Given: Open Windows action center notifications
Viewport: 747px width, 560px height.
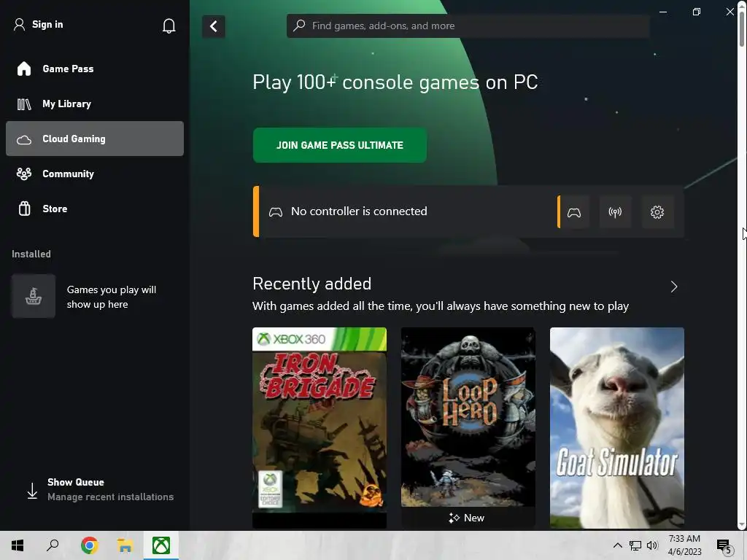Looking at the screenshot, I should click(x=724, y=546).
